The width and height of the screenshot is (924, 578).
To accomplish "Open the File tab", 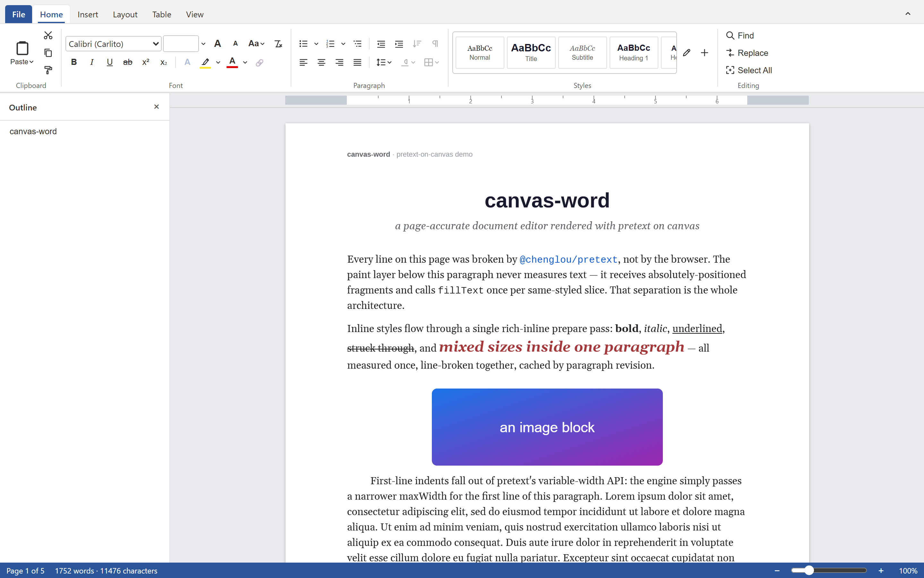I will point(18,14).
